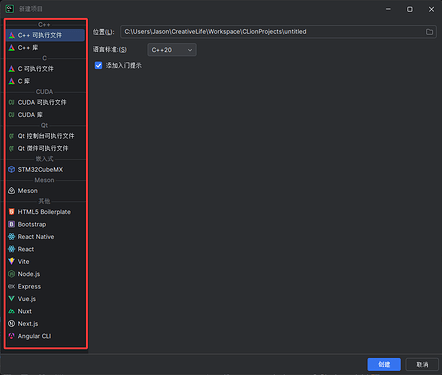The image size is (442, 375).
Task: Select the HTML5 Boilerplate icon
Action: [x=12, y=212]
